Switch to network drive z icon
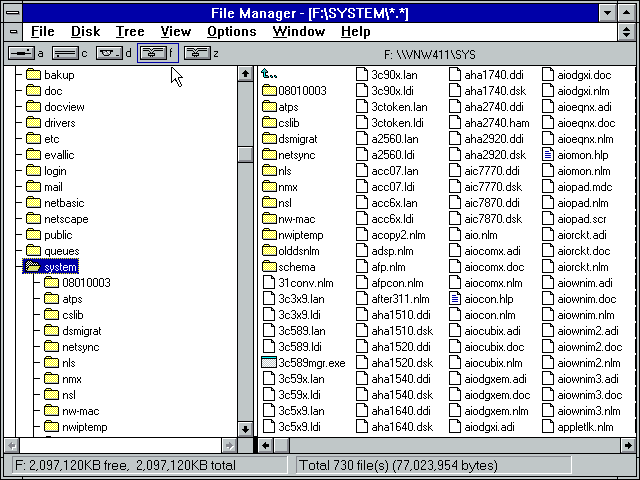 pos(197,53)
